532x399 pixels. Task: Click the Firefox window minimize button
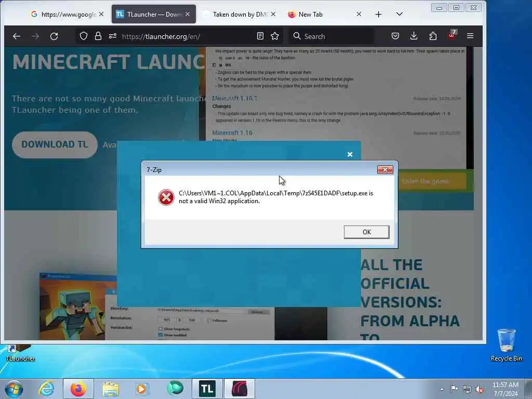439,8
